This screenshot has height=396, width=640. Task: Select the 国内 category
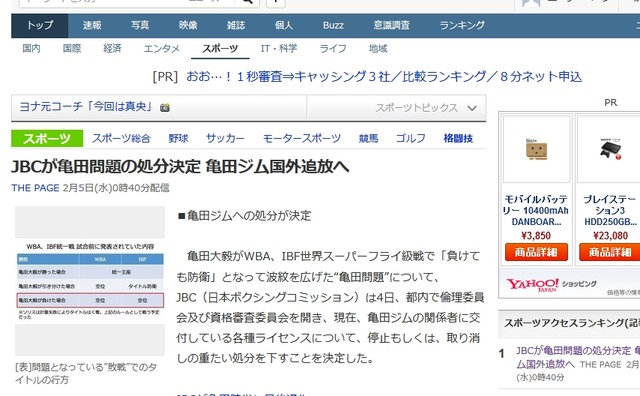click(x=31, y=49)
